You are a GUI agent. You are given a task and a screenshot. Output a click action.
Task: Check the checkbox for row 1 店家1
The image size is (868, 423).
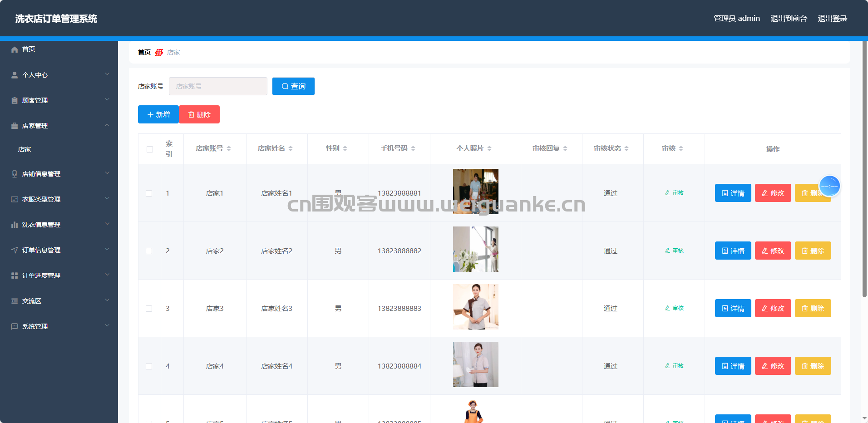(149, 193)
